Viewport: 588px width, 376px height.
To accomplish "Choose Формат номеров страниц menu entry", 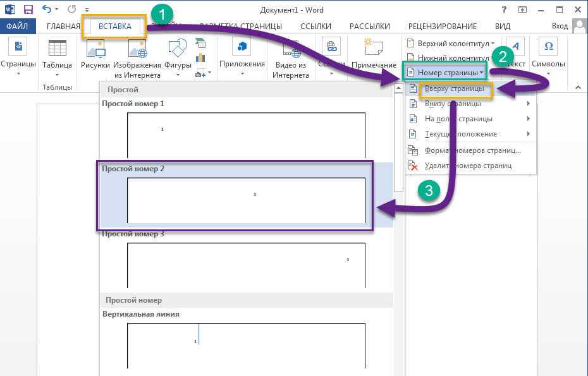I will (x=472, y=150).
